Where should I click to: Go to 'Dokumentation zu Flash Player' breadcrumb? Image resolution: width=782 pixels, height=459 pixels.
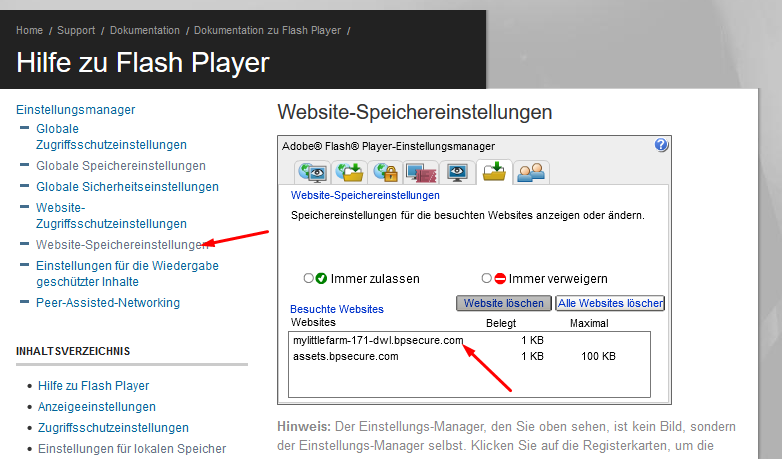coord(267,31)
